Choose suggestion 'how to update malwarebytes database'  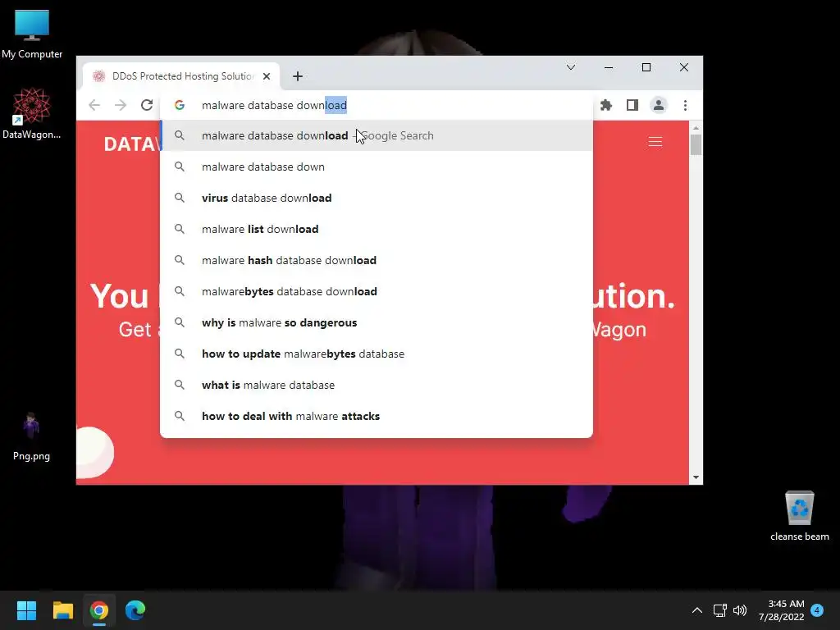(376, 354)
